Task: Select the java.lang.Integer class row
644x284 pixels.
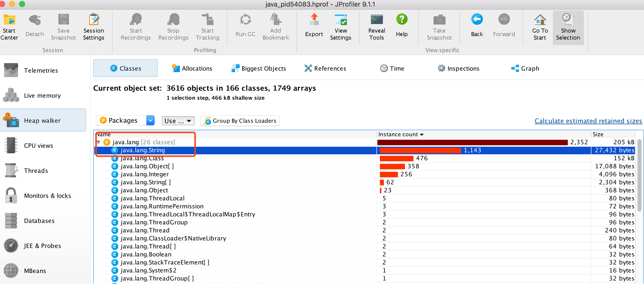Action: coord(145,174)
